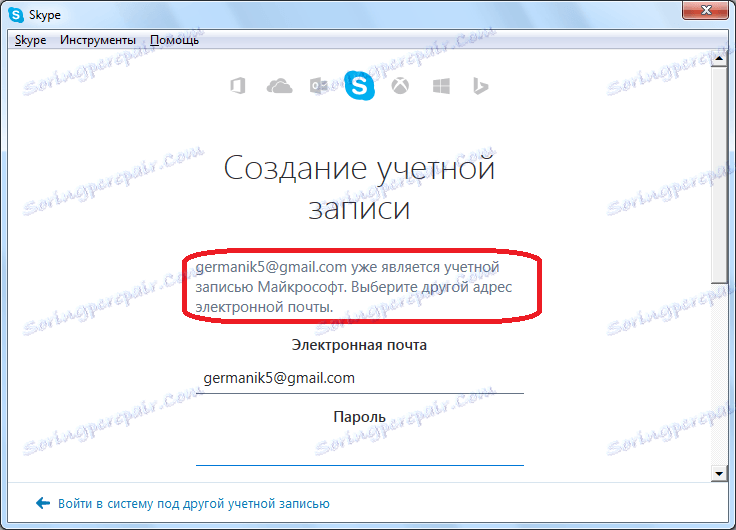
Task: Click the Bing icon
Action: coord(480,86)
